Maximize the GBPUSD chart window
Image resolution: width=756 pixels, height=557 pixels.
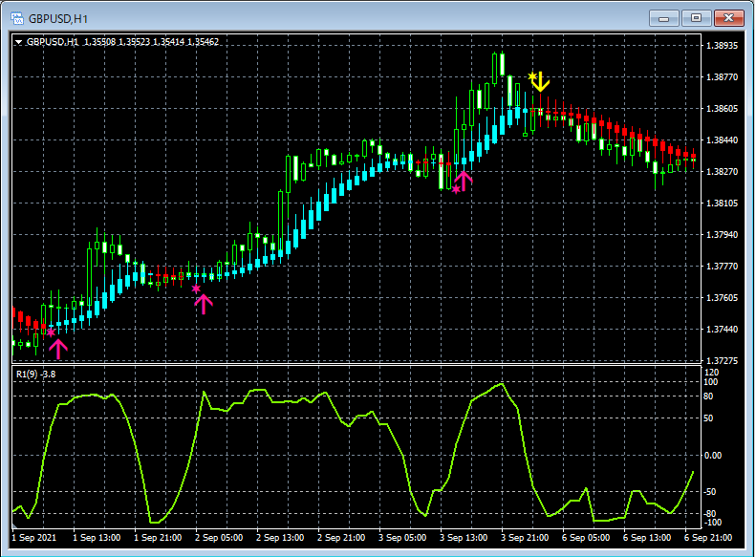point(696,18)
